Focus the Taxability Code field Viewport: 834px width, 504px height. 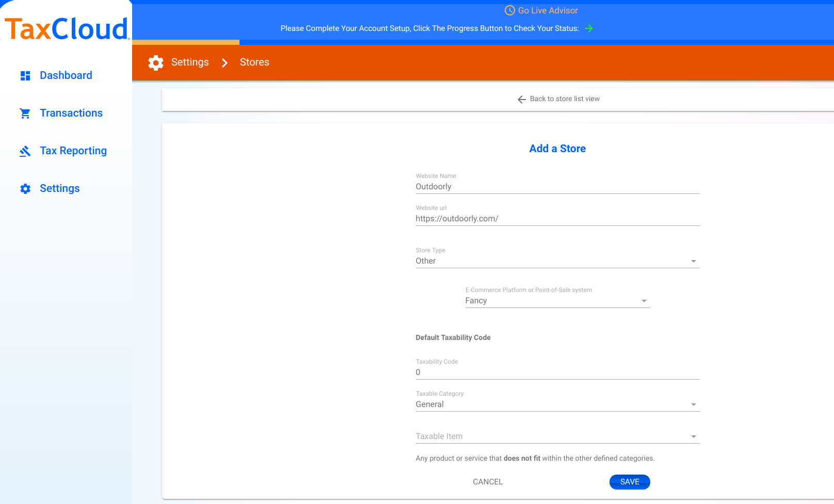click(x=557, y=372)
